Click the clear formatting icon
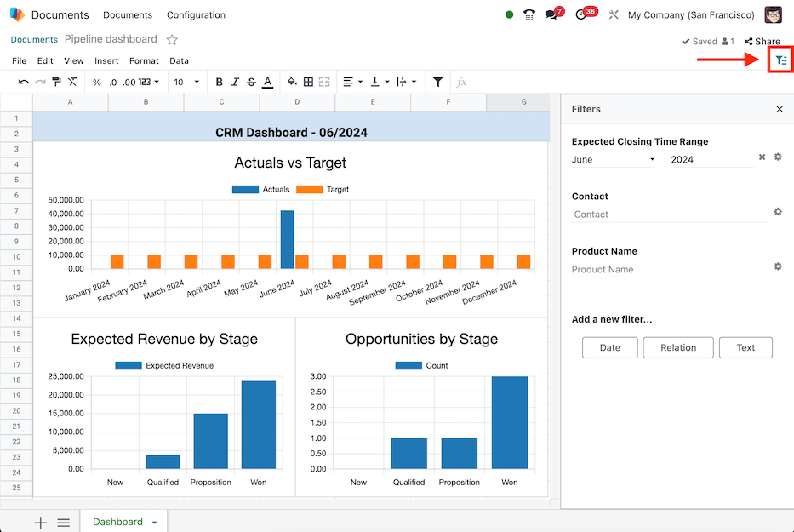Screen dimensions: 794x532 (x=72, y=83)
